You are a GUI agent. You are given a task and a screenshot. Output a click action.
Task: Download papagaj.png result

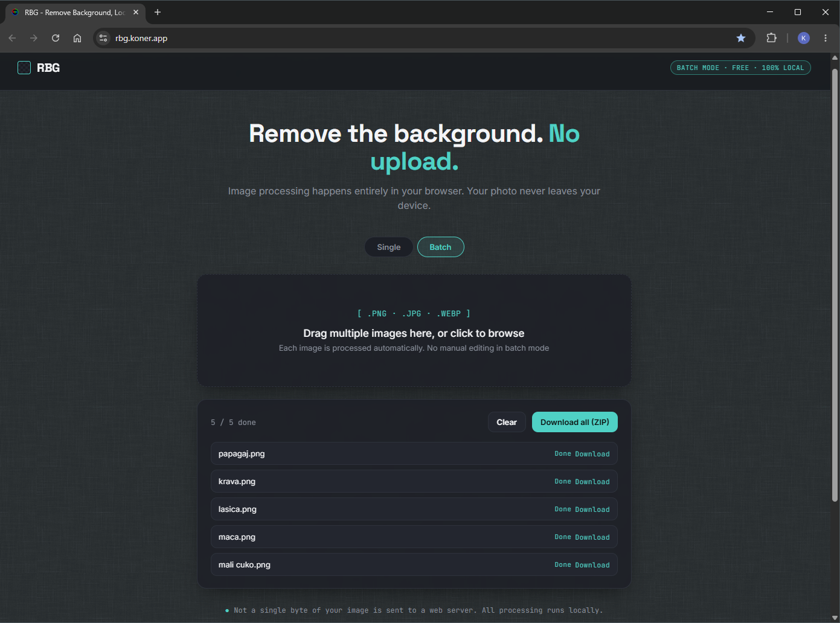pos(592,454)
